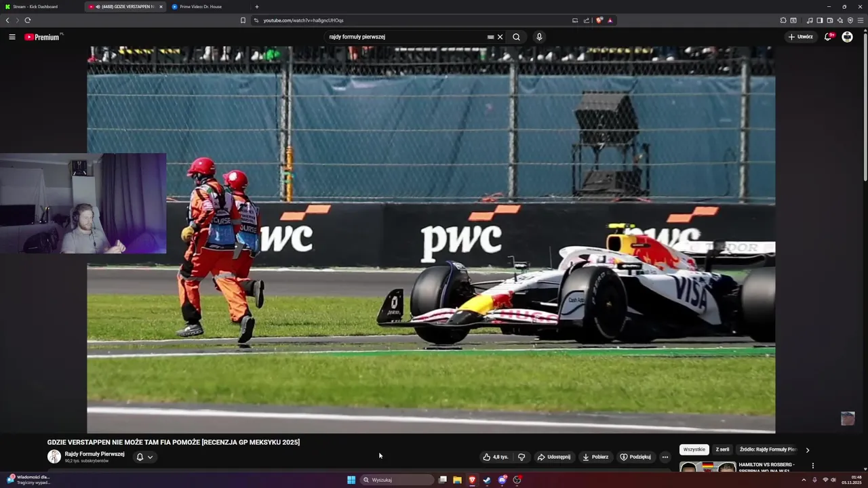The image size is (868, 488).
Task: Open browser media control music icon
Action: [810, 20]
